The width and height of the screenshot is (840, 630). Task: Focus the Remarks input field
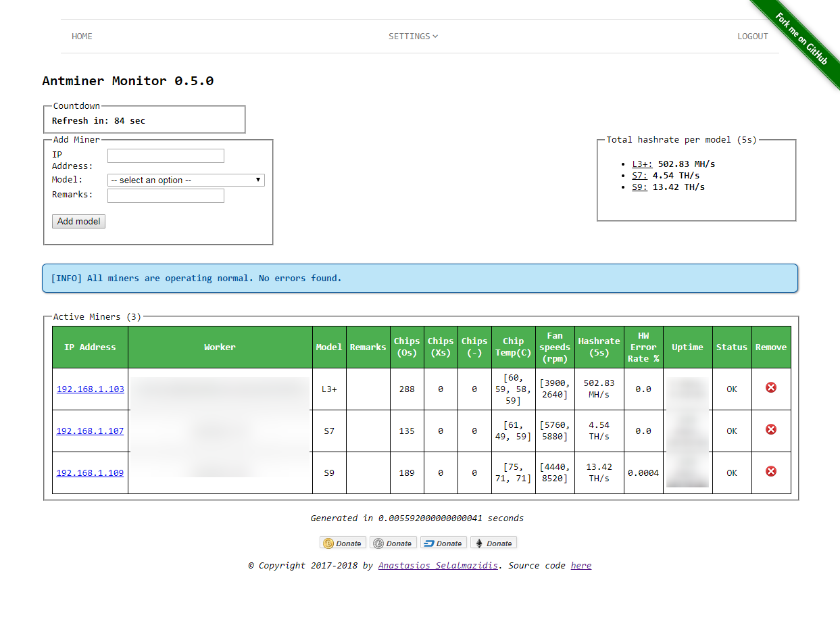coord(166,196)
